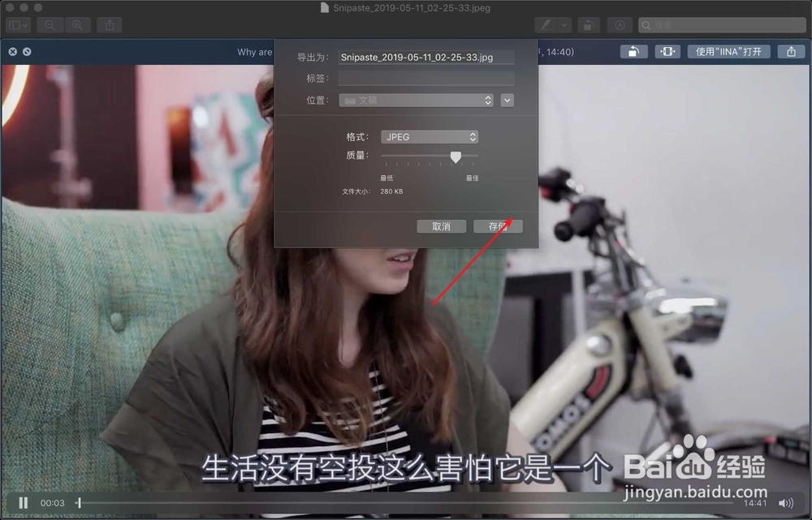Viewport: 812px width, 520px height.
Task: Mute the video using the speaker icon
Action: (x=785, y=503)
